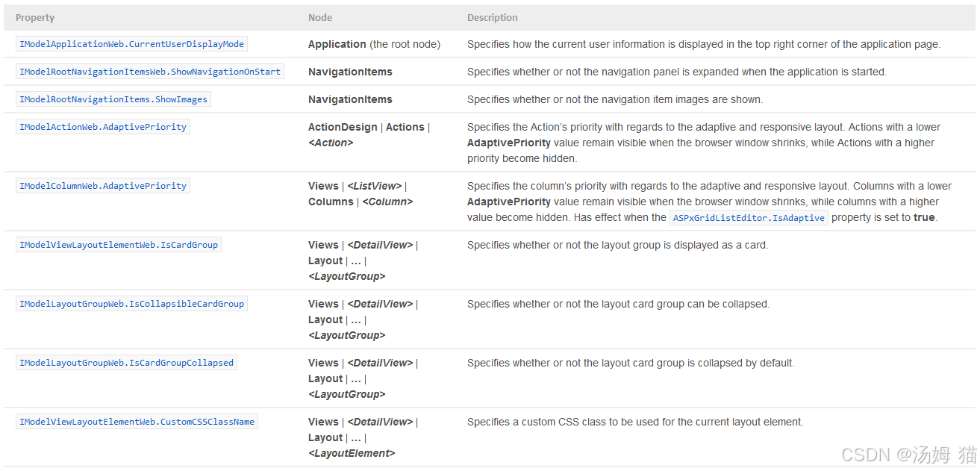Open IModelViewLayoutElementWeb.IsCardGroup link
The image size is (980, 471).
(x=119, y=245)
